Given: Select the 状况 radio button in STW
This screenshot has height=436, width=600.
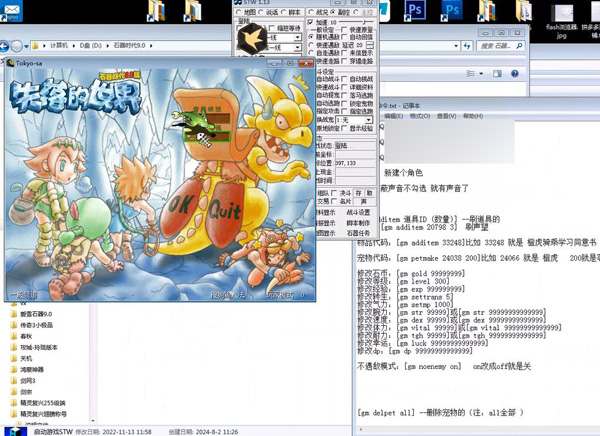Looking at the screenshot, I should [x=311, y=12].
